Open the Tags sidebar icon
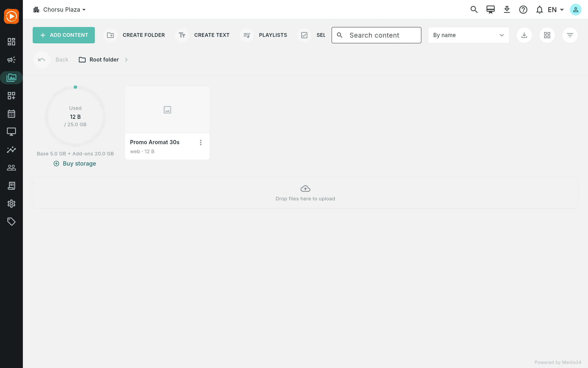The width and height of the screenshot is (588, 368). point(11,221)
